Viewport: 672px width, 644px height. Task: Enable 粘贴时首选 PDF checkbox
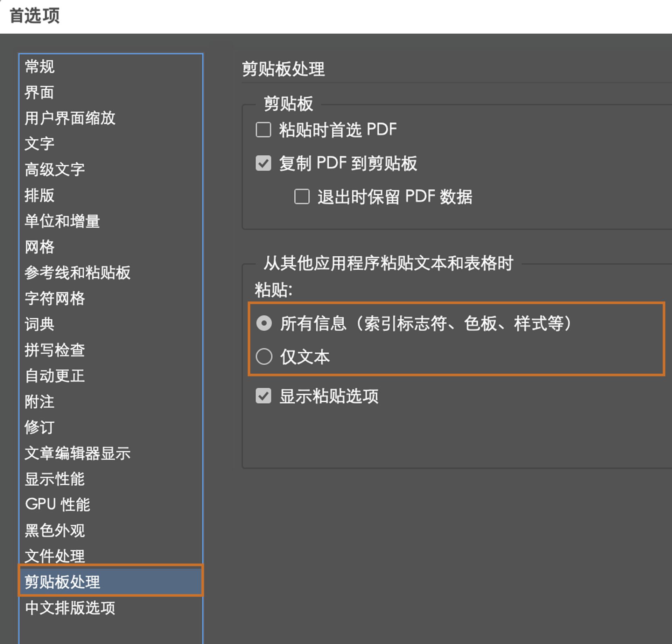[263, 130]
